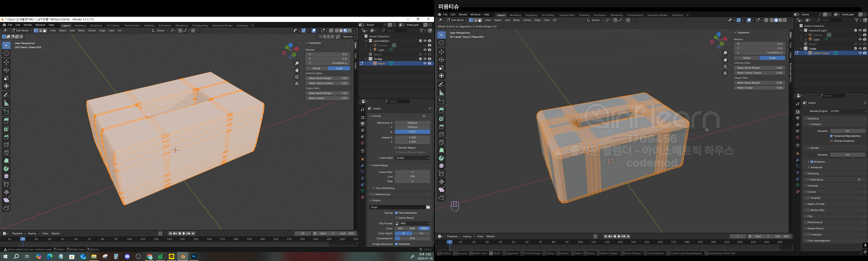Switch to the UV Editing workspace tab
Image resolution: width=868 pixels, height=261 pixels.
pos(113,26)
